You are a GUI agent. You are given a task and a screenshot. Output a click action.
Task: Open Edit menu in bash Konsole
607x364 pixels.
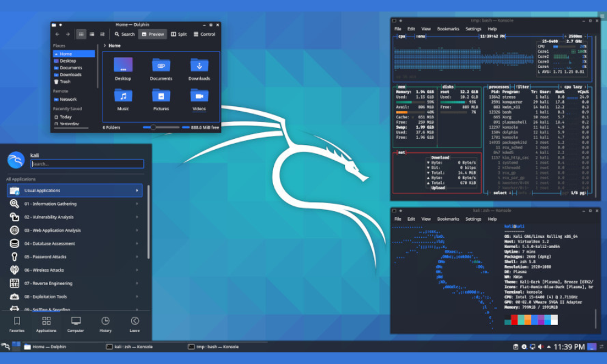tap(411, 29)
